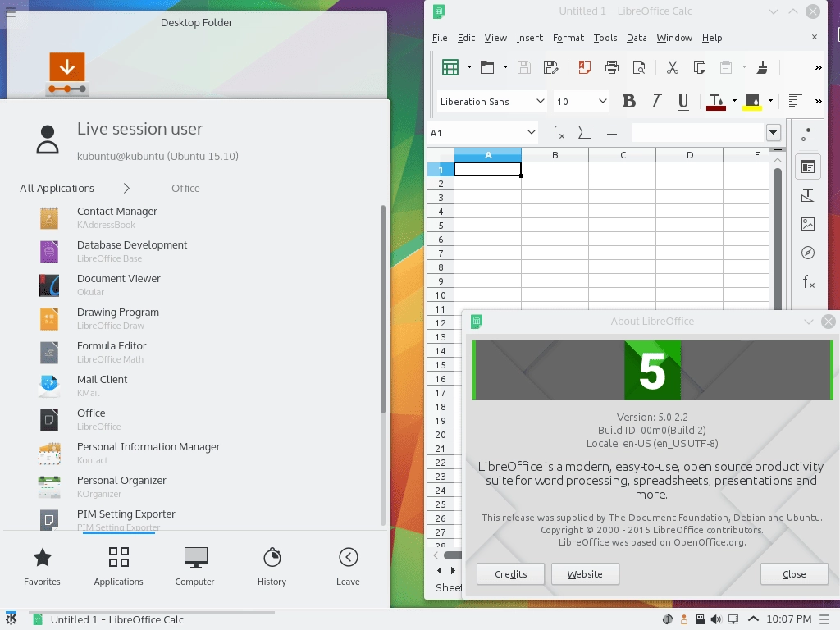Screen dimensions: 840x630
Task: Open Print Preview in Calc
Action: click(x=638, y=67)
